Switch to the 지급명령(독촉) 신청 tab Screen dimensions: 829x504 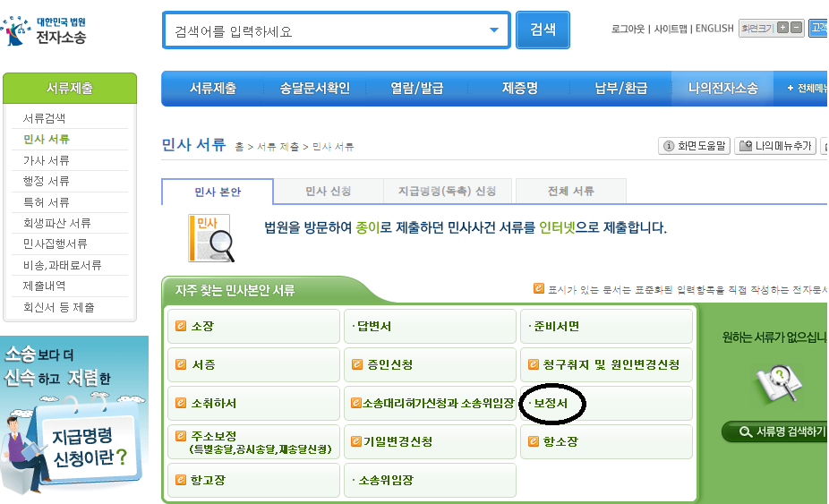click(448, 191)
